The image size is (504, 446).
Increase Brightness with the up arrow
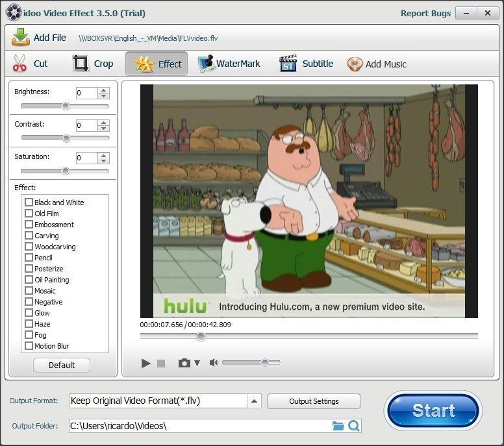click(103, 90)
